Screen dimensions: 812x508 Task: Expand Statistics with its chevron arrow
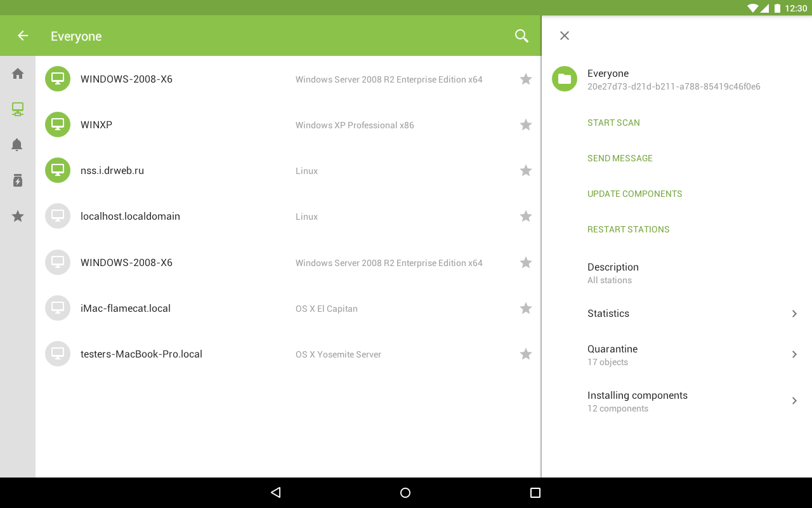point(794,314)
